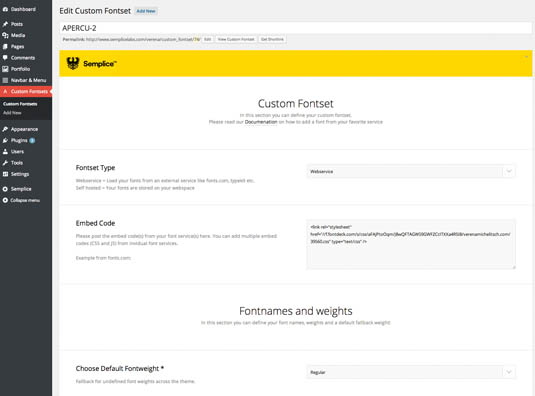
Task: Click the Plugins plug icon
Action: [5, 141]
